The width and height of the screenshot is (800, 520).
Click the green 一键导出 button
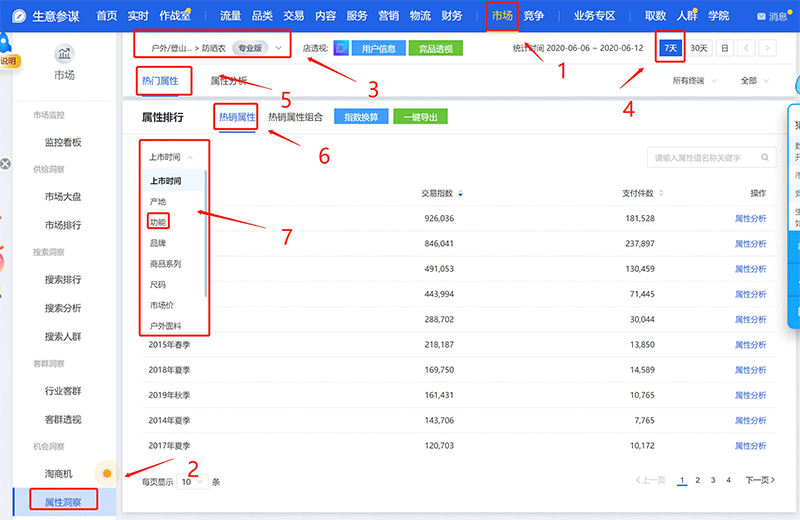420,117
